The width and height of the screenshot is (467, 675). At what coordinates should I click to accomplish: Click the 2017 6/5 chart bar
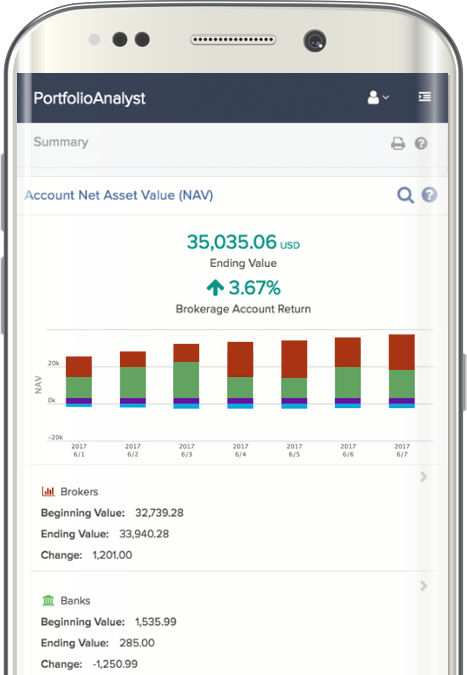[x=294, y=375]
